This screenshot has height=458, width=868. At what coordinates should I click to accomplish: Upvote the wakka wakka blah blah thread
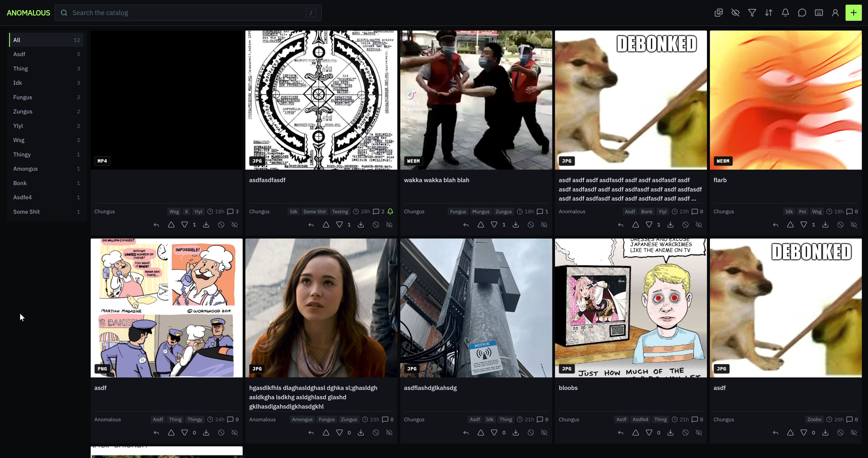481,225
